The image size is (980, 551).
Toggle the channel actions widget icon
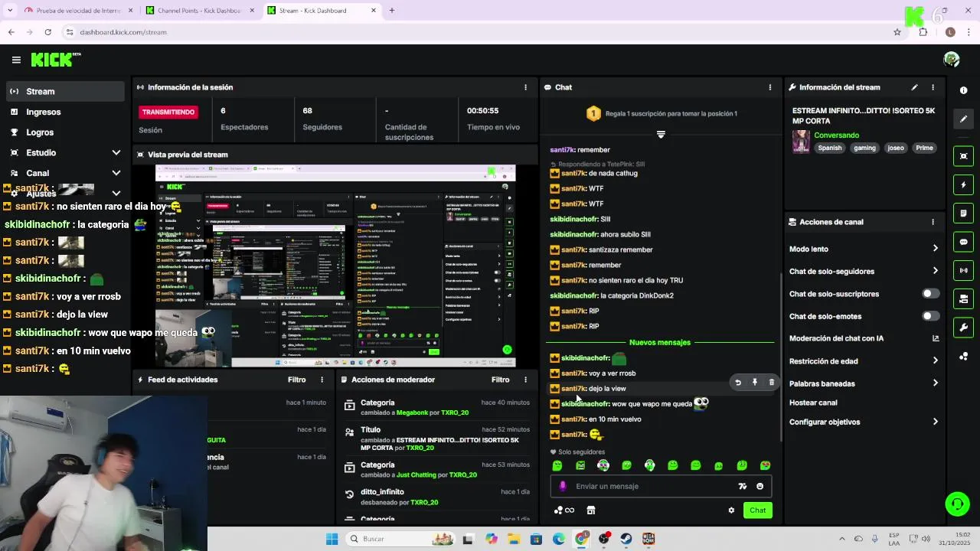coord(963,298)
